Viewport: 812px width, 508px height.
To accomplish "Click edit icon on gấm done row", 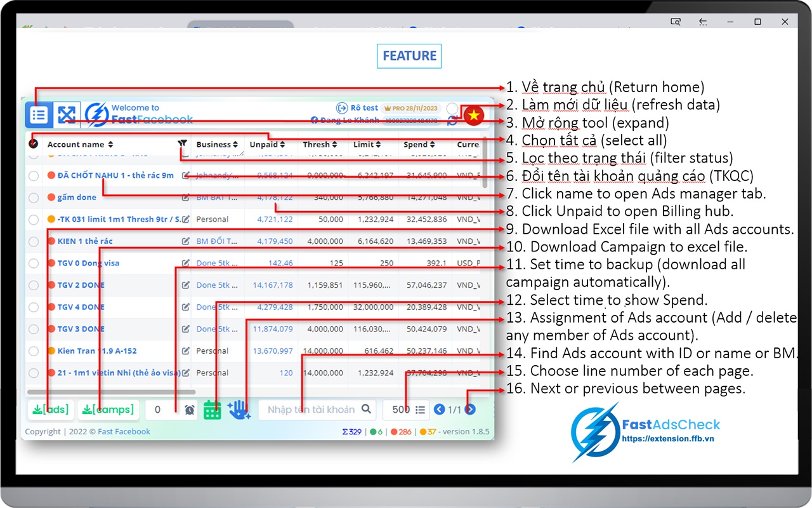I will (185, 197).
